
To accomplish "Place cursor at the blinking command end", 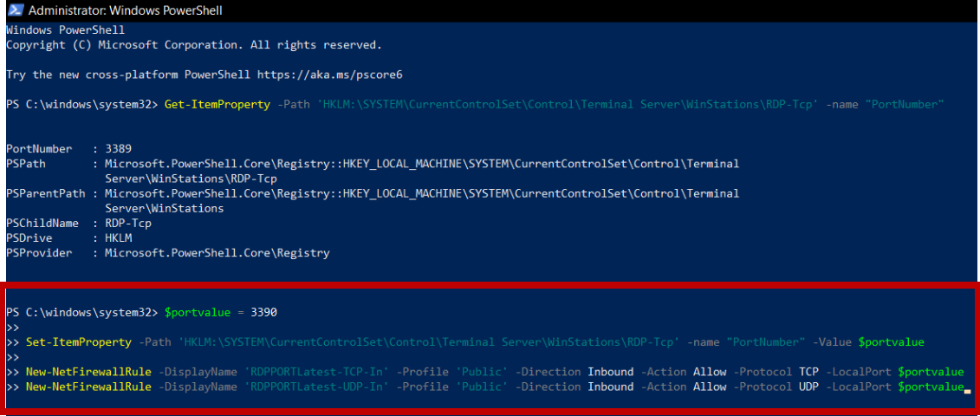I will 966,388.
